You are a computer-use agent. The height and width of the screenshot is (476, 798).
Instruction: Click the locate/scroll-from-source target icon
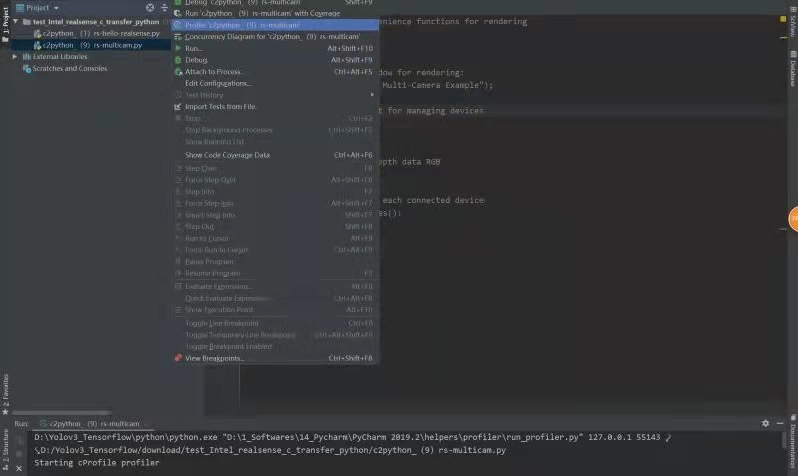click(150, 7)
